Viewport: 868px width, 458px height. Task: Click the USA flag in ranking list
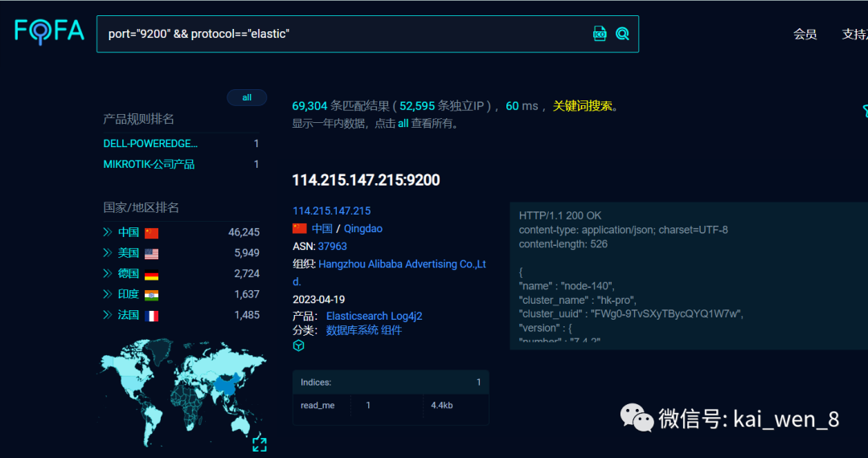(x=152, y=254)
